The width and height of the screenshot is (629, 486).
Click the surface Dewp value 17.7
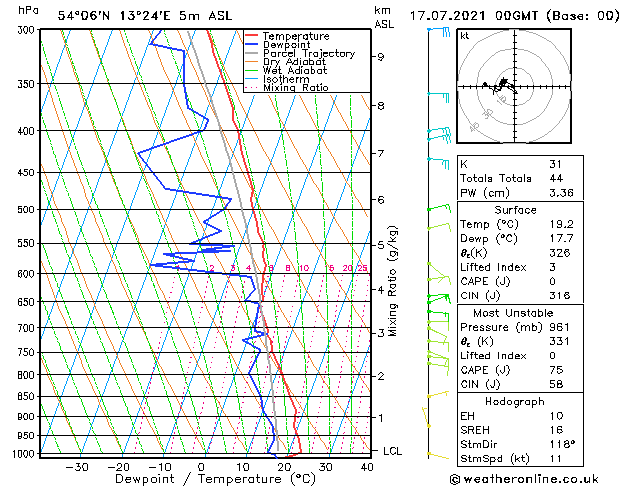tap(562, 239)
